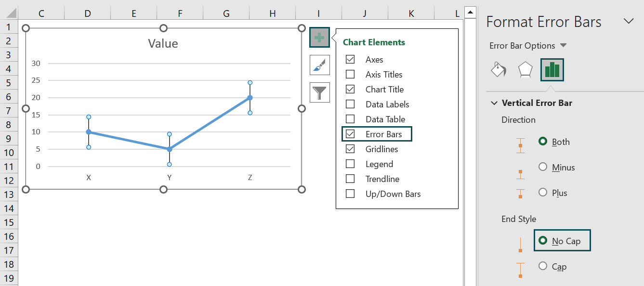This screenshot has width=644, height=286.
Task: Uncheck the Chart Title checkbox
Action: point(350,89)
